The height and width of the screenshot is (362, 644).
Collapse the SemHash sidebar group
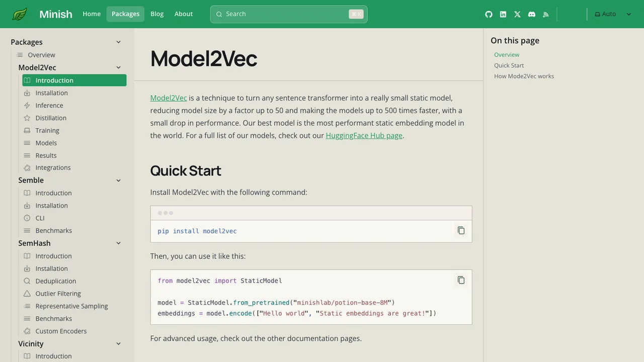tap(118, 243)
